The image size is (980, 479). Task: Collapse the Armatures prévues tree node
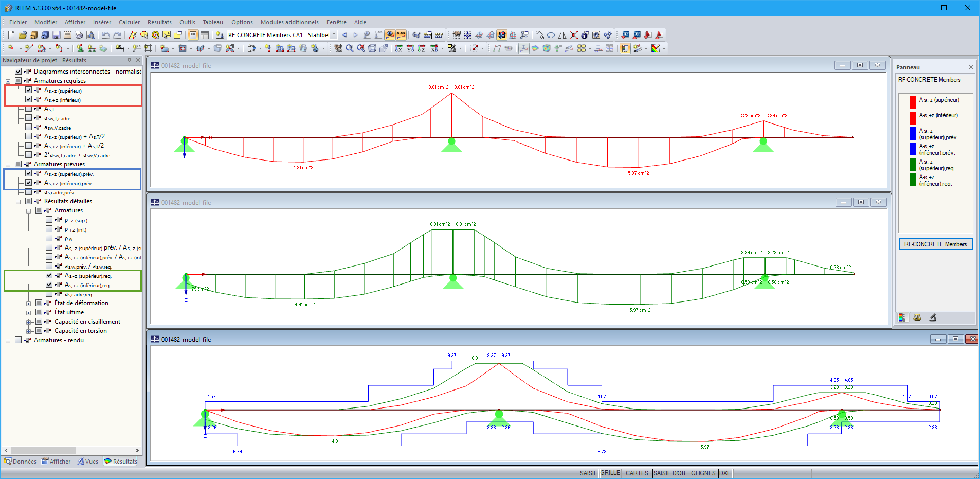coord(8,164)
